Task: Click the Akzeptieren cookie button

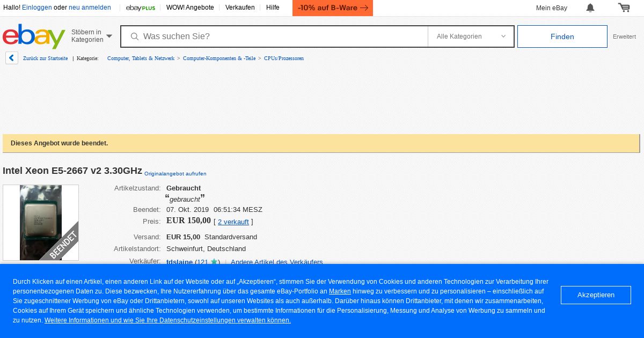Action: (x=596, y=295)
